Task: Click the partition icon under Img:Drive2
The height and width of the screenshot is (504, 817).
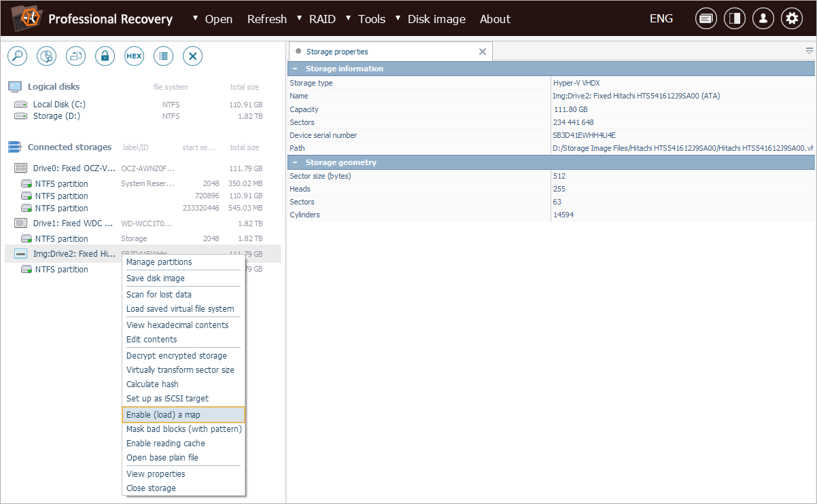Action: [27, 270]
